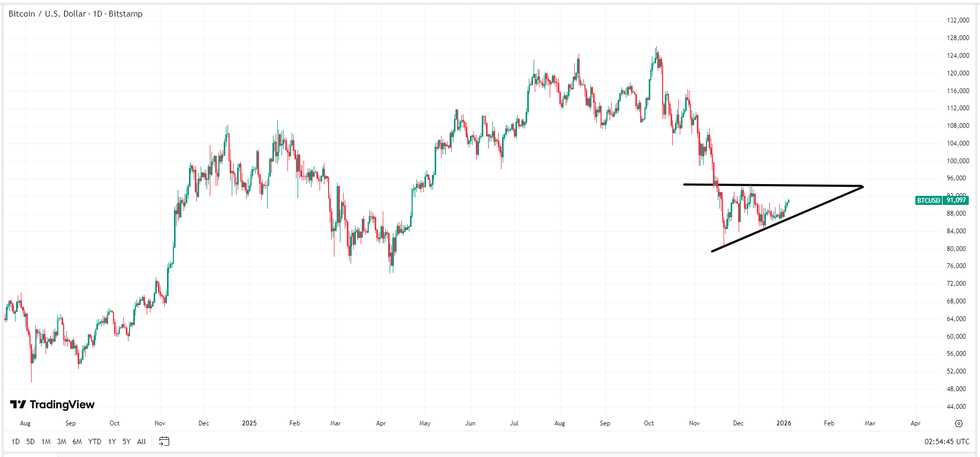The image size is (980, 457).
Task: Switch to the 5D range
Action: pos(29,441)
